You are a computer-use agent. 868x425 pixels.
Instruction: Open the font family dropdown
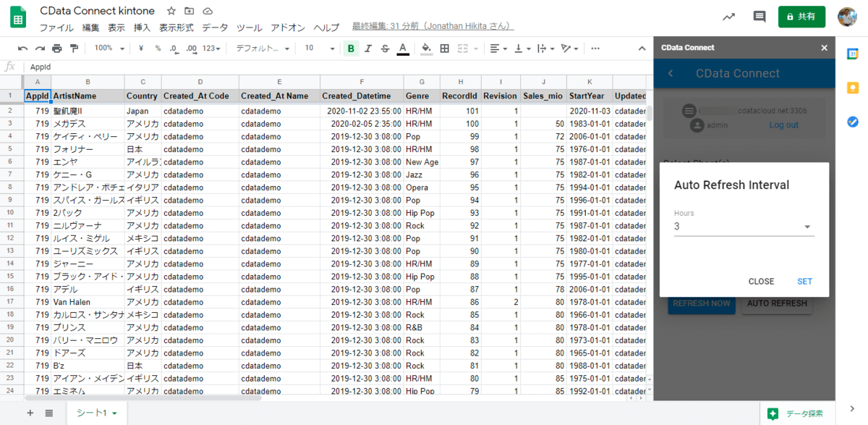(x=263, y=49)
